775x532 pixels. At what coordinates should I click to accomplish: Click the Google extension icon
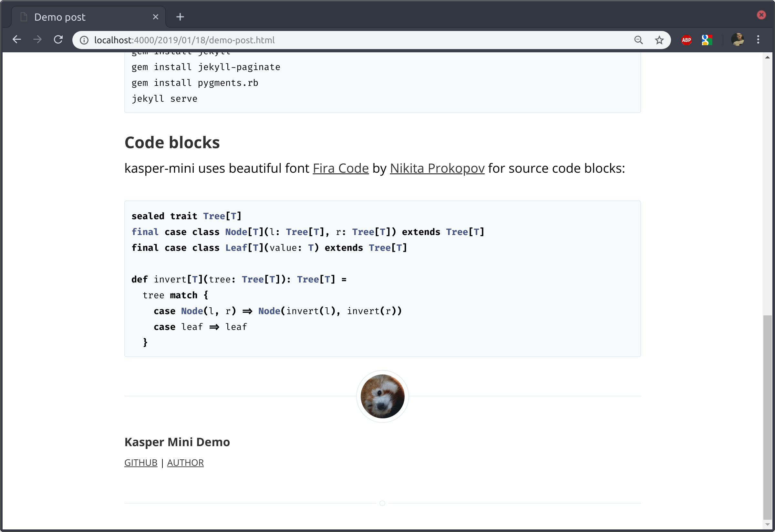pyautogui.click(x=707, y=40)
